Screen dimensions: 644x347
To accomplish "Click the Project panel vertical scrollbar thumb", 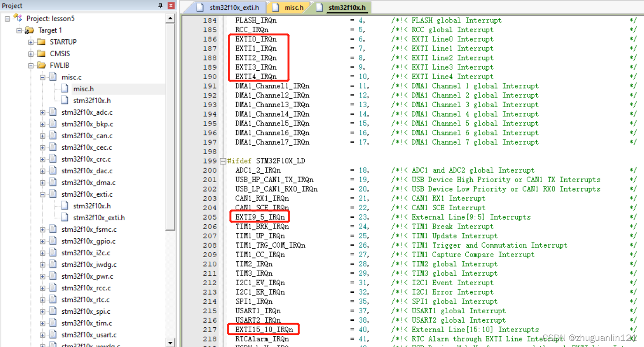I will pyautogui.click(x=171, y=126).
